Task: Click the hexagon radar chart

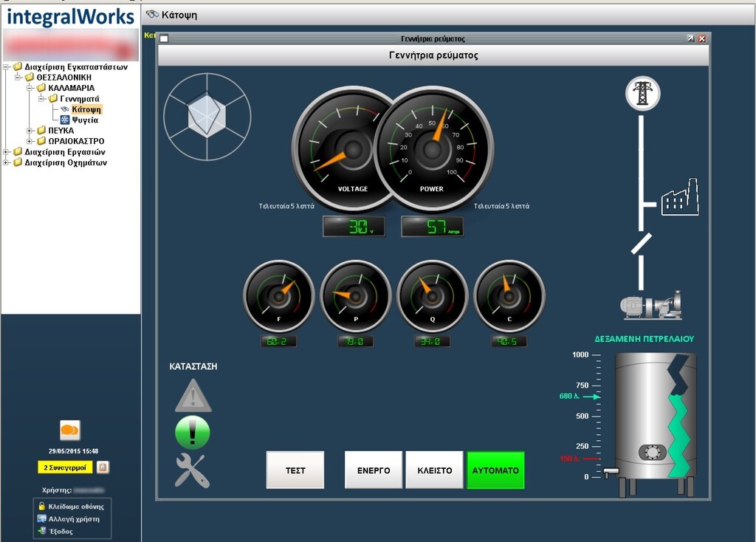Action: point(206,116)
